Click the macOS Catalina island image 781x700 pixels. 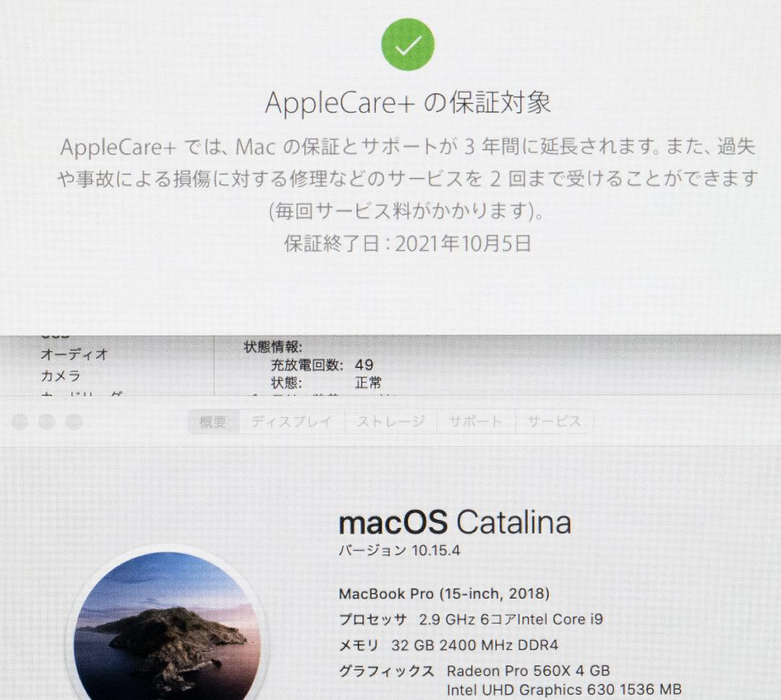pos(167,626)
